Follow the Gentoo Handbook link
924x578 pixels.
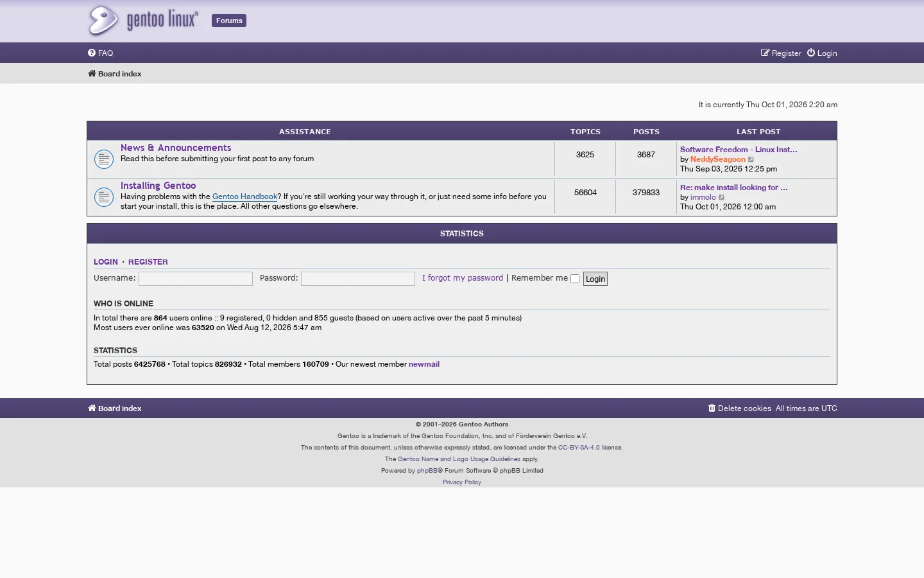point(244,197)
